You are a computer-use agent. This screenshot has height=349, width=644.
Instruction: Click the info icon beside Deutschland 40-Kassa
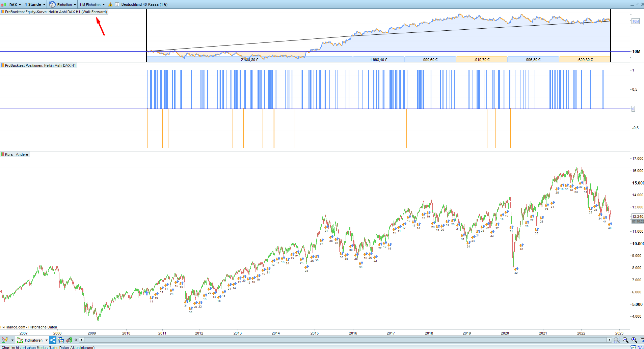pos(117,5)
